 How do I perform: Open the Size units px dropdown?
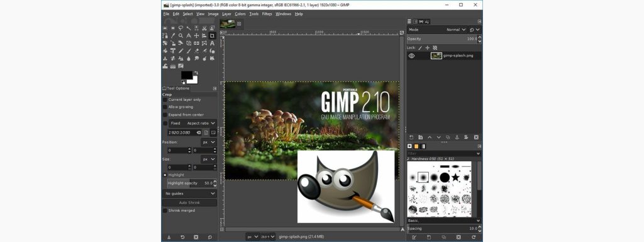coord(209,159)
